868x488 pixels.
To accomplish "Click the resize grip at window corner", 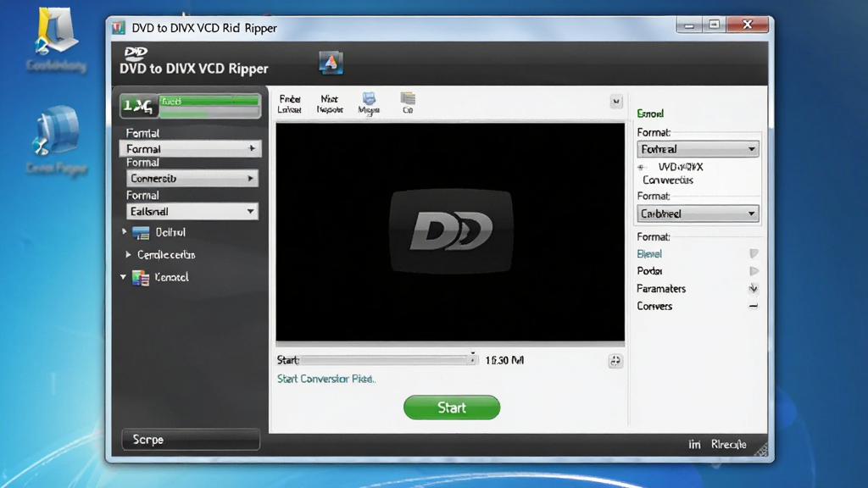I will [762, 450].
